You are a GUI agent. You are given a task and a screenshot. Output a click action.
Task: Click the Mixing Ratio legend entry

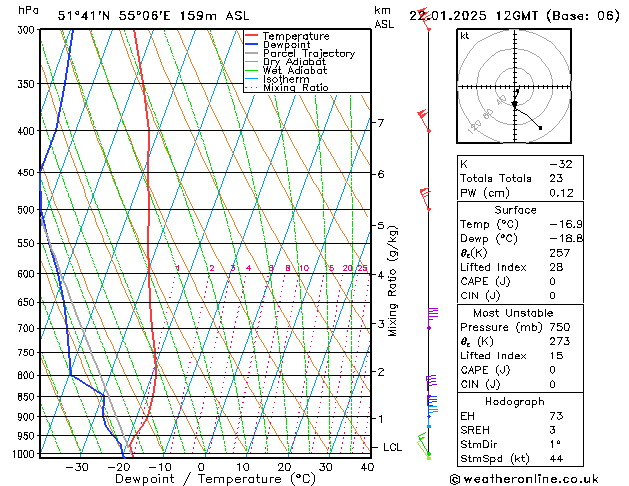click(296, 87)
